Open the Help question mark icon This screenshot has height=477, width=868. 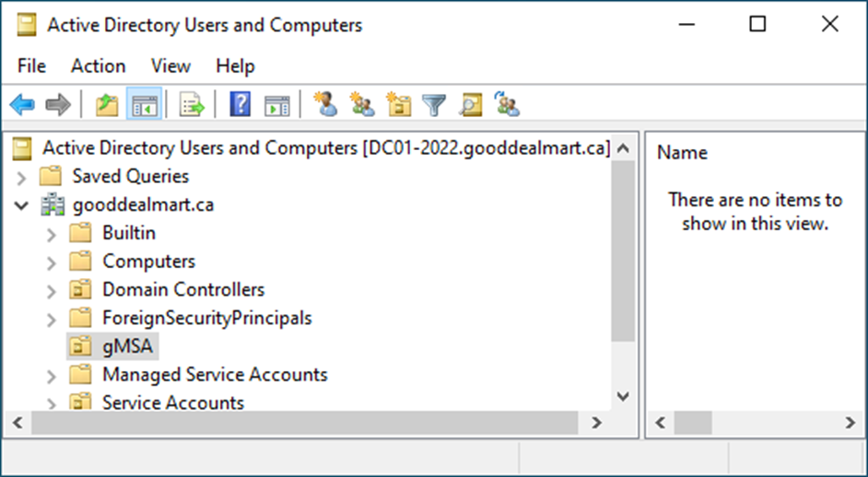(x=240, y=104)
